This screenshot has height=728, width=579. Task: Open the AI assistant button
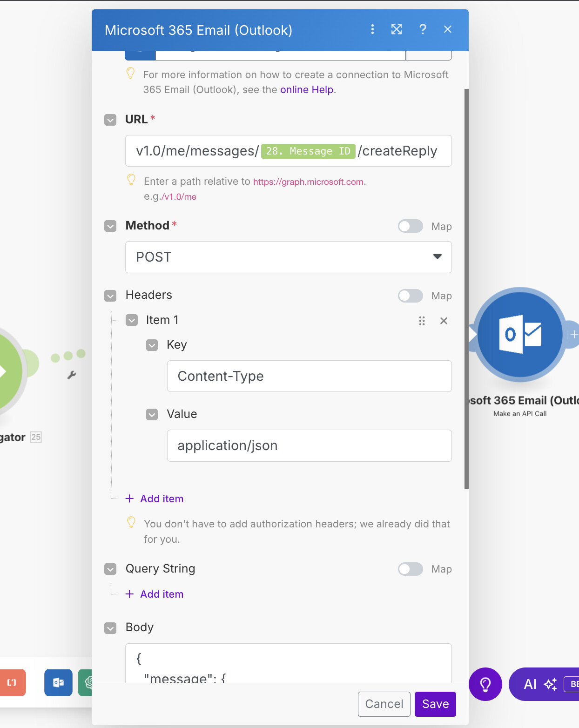point(545,684)
